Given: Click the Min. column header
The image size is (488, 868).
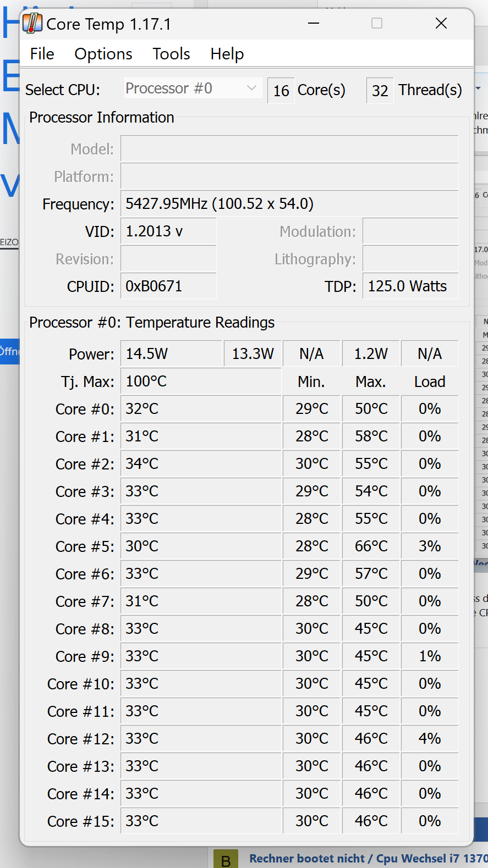Looking at the screenshot, I should click(x=311, y=382).
